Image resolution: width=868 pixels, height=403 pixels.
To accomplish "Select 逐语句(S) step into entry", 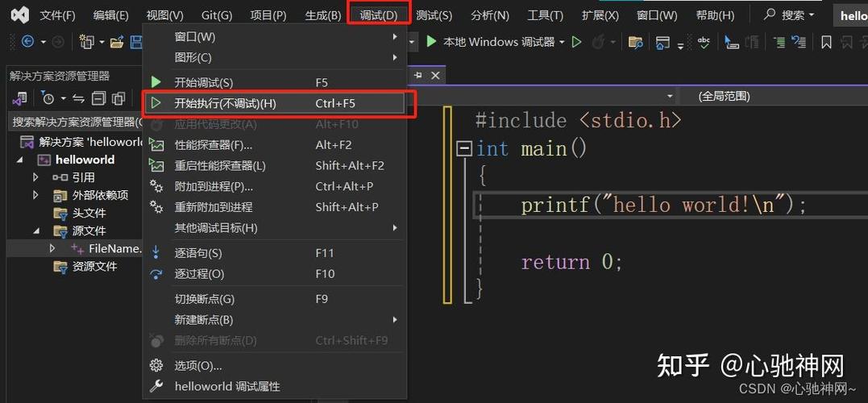I will point(274,253).
